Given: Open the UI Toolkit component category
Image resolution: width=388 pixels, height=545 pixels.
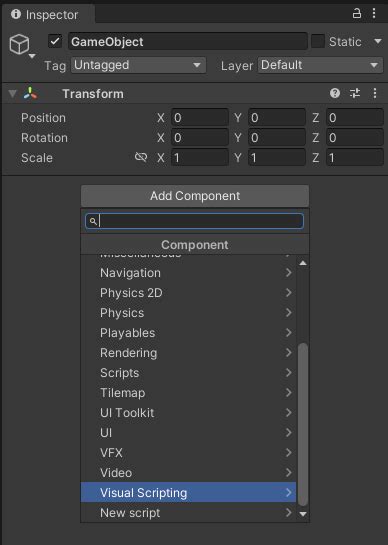Looking at the screenshot, I should [188, 413].
